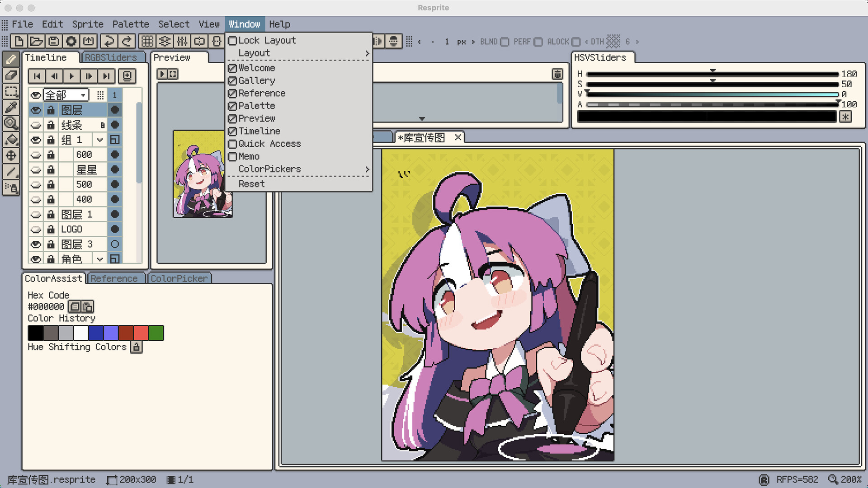Click Reset in Window menu
This screenshot has width=868, height=488.
(x=251, y=184)
